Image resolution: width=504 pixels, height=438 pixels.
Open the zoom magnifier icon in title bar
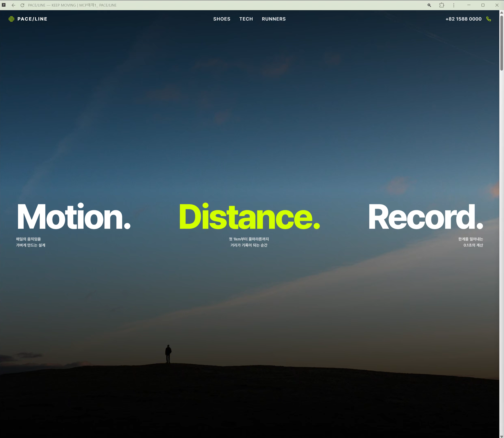(x=429, y=5)
